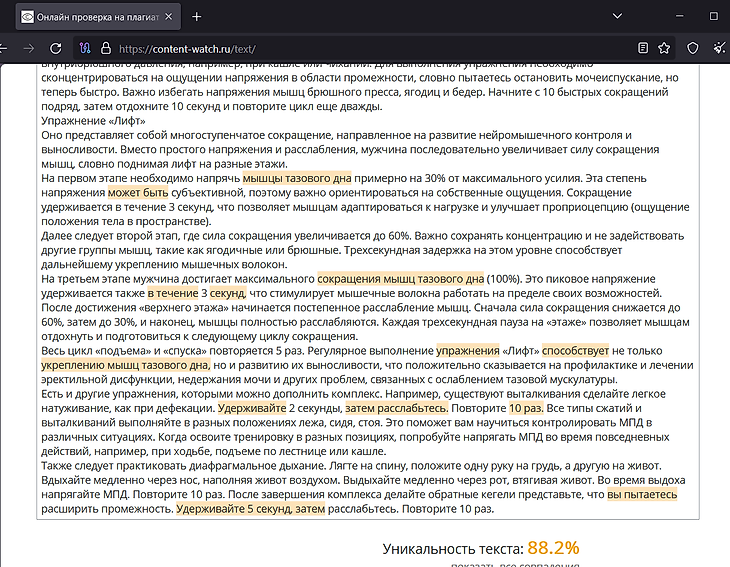Click highlighted phrase 'укреплению мышц тазового дна,'
Screen dimensions: 730x567
(x=126, y=365)
